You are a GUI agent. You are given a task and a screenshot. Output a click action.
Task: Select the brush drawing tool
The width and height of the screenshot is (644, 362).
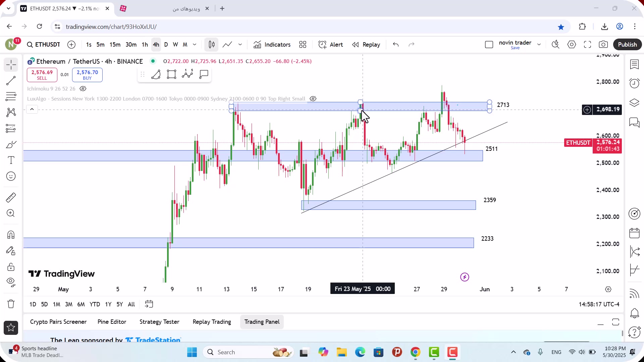[x=11, y=144]
